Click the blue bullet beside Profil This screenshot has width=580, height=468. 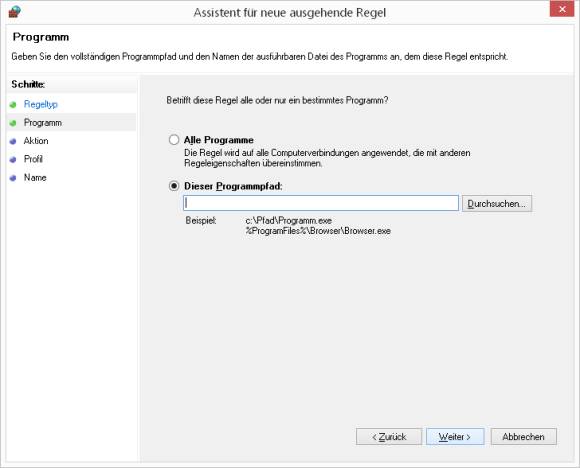coord(13,159)
